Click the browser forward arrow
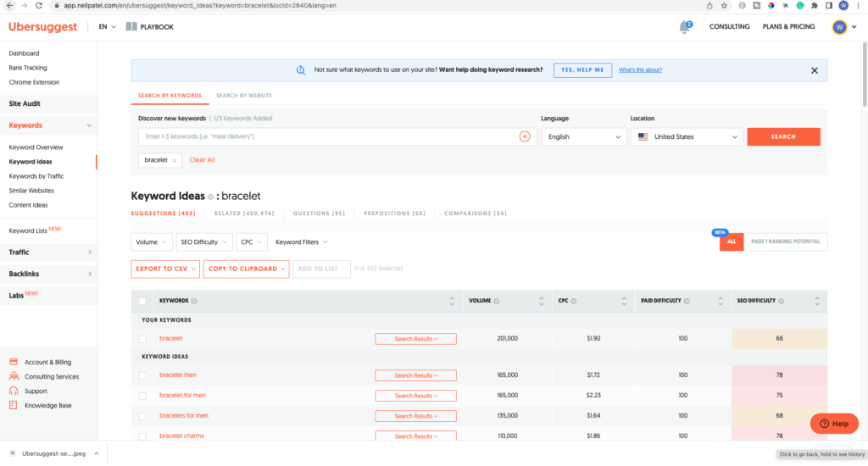 pyautogui.click(x=25, y=6)
